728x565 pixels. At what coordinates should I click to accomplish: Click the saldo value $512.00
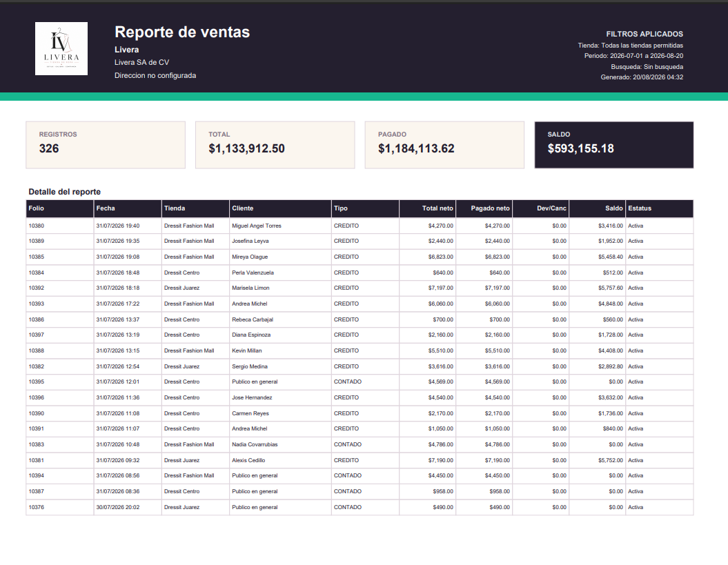(612, 272)
